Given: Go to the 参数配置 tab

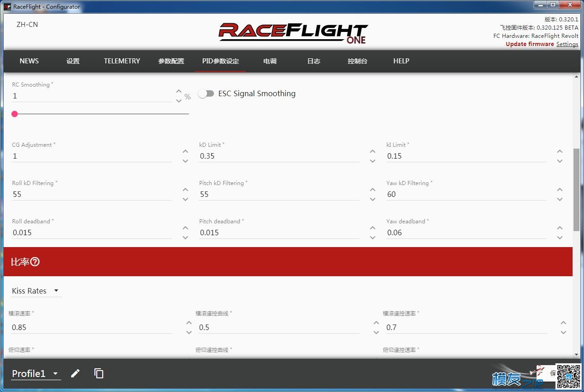Looking at the screenshot, I should tap(171, 61).
